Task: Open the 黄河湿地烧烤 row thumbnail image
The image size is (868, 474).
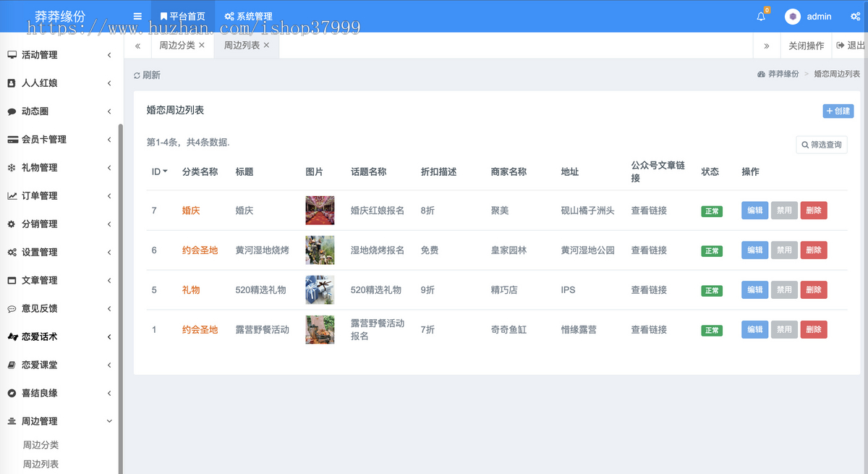Action: pos(320,250)
